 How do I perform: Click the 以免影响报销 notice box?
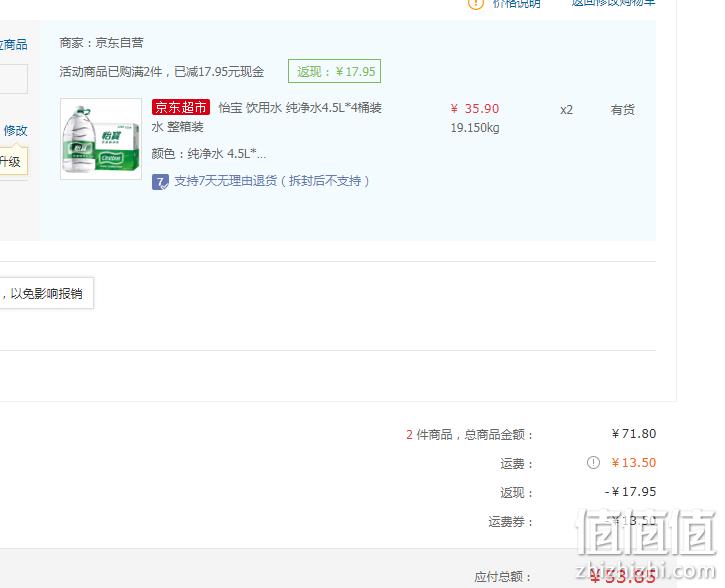pyautogui.click(x=46, y=293)
